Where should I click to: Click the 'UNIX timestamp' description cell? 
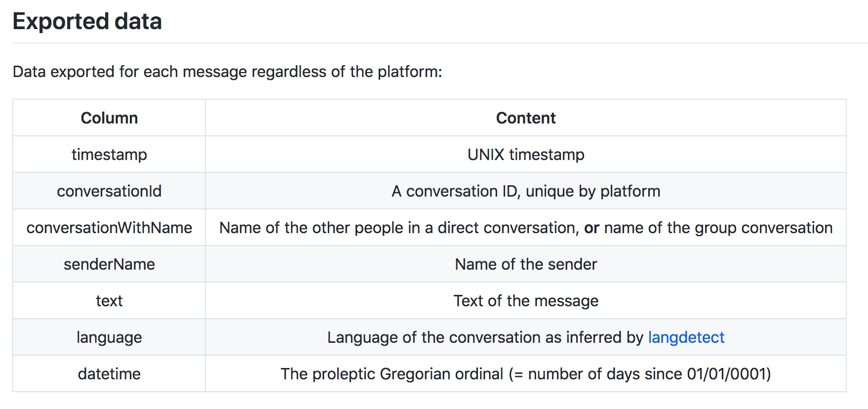(x=525, y=155)
